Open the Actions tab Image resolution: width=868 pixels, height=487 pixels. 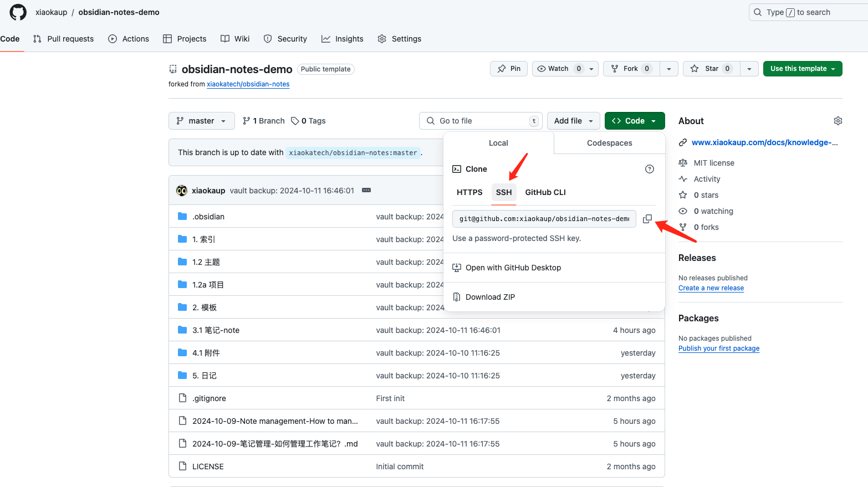(x=129, y=39)
